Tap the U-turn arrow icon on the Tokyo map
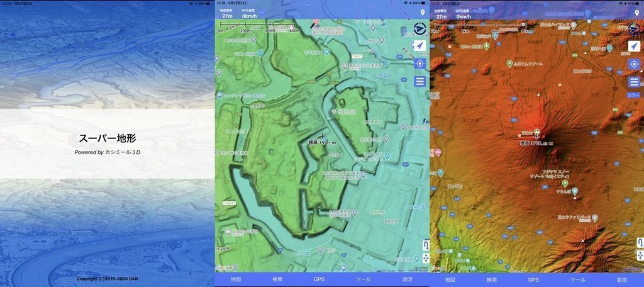The width and height of the screenshot is (644, 287). click(x=426, y=245)
